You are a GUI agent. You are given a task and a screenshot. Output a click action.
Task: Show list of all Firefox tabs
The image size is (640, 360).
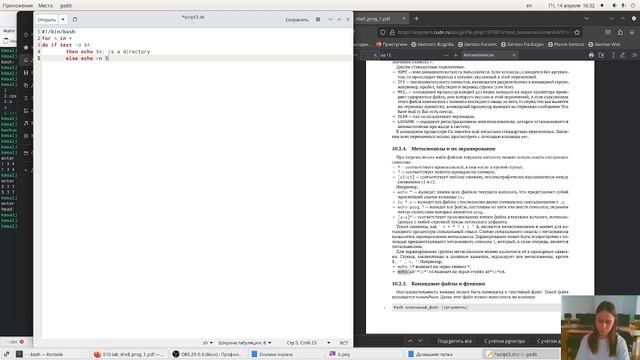[x=587, y=18]
